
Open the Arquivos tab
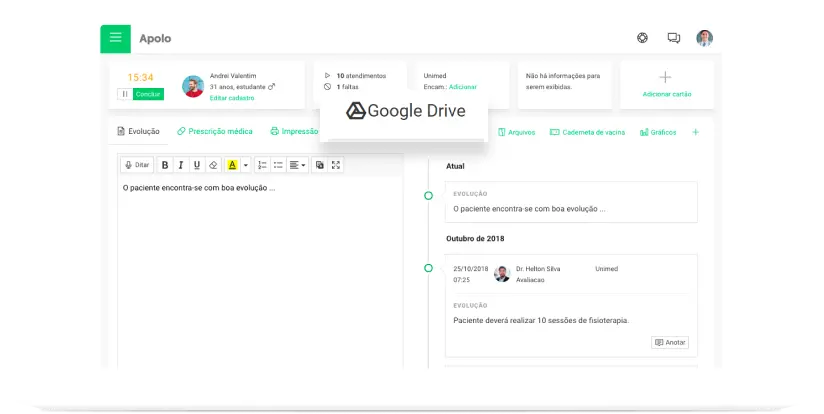[517, 132]
